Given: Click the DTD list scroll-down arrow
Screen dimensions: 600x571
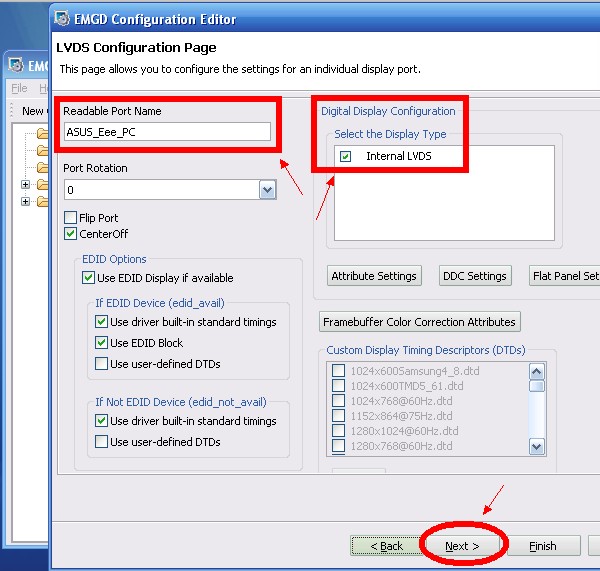Looking at the screenshot, I should [537, 447].
